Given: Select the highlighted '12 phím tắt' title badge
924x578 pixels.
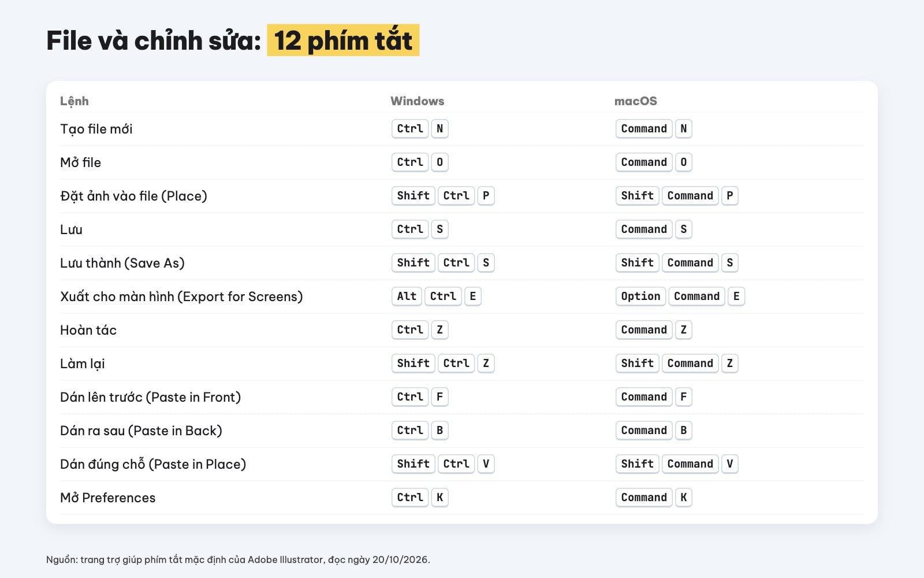Looking at the screenshot, I should click(x=343, y=40).
